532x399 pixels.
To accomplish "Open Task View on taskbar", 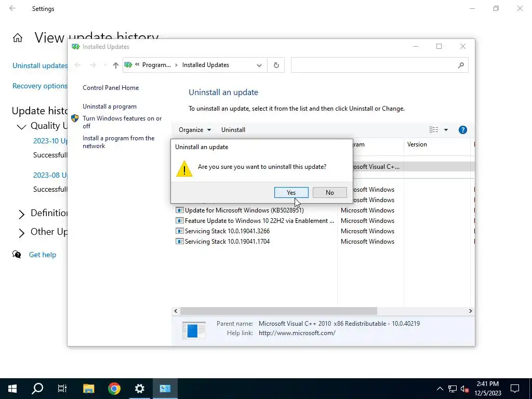I will 62,389.
